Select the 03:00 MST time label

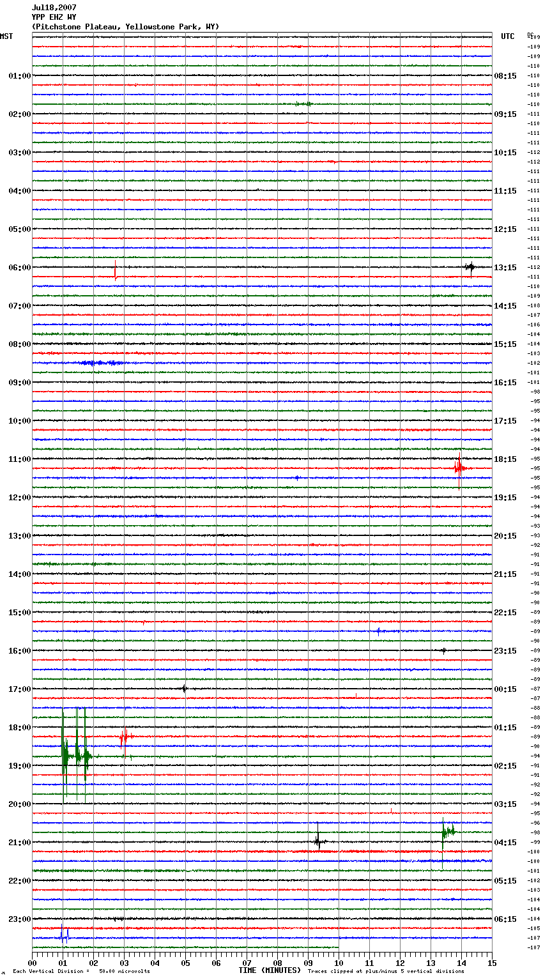pos(20,153)
